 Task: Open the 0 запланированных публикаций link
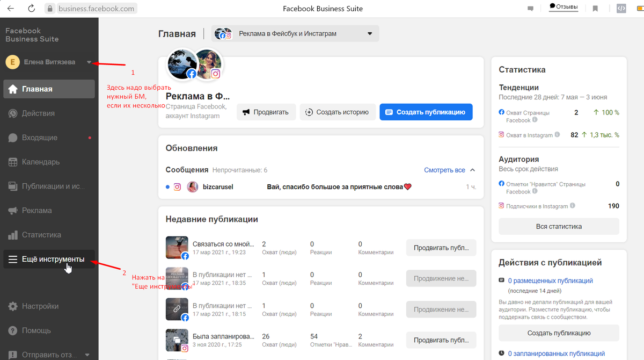[x=557, y=354]
